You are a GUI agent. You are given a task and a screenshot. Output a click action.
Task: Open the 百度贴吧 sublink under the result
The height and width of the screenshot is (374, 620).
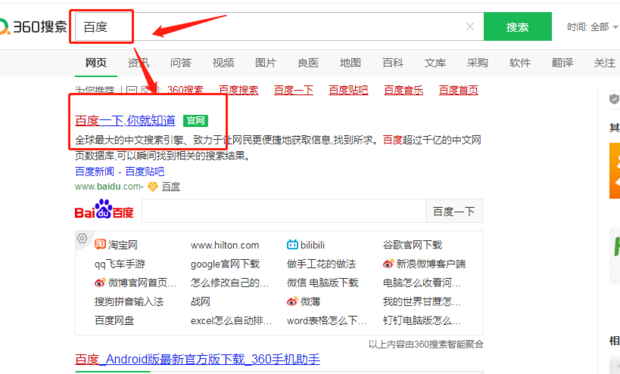coord(145,171)
